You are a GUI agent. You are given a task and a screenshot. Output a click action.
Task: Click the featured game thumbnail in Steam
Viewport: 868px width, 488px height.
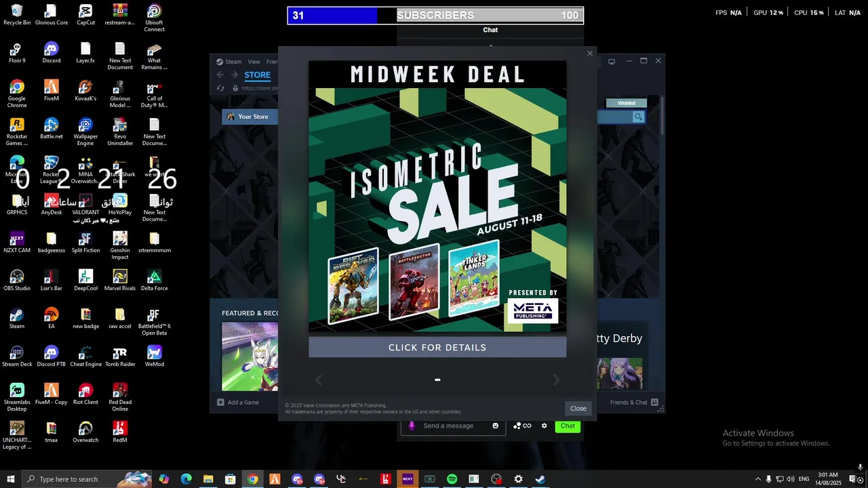point(250,357)
